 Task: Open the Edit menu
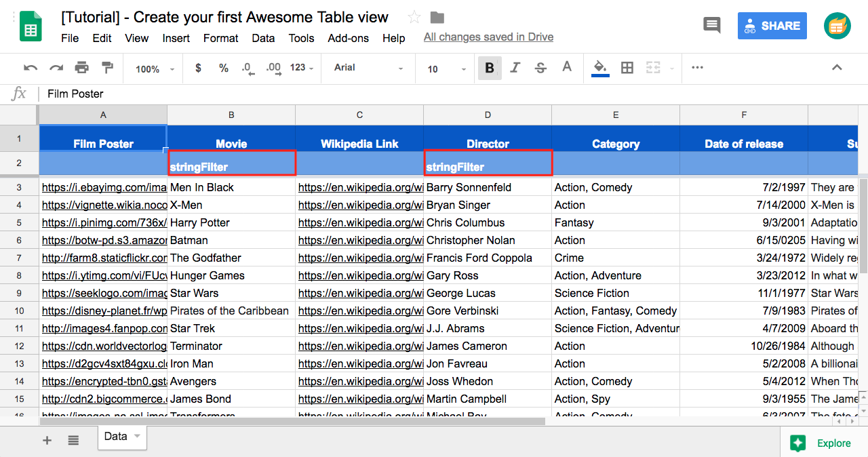pyautogui.click(x=102, y=38)
